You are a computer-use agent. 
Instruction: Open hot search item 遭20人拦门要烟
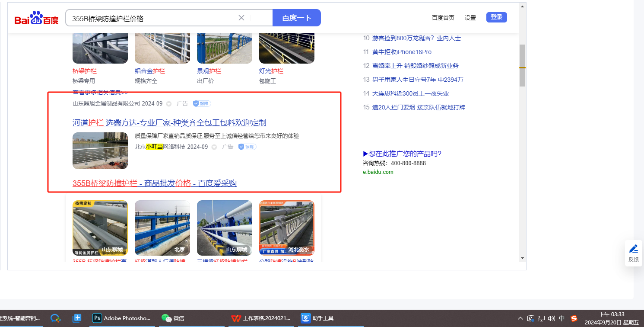click(419, 107)
